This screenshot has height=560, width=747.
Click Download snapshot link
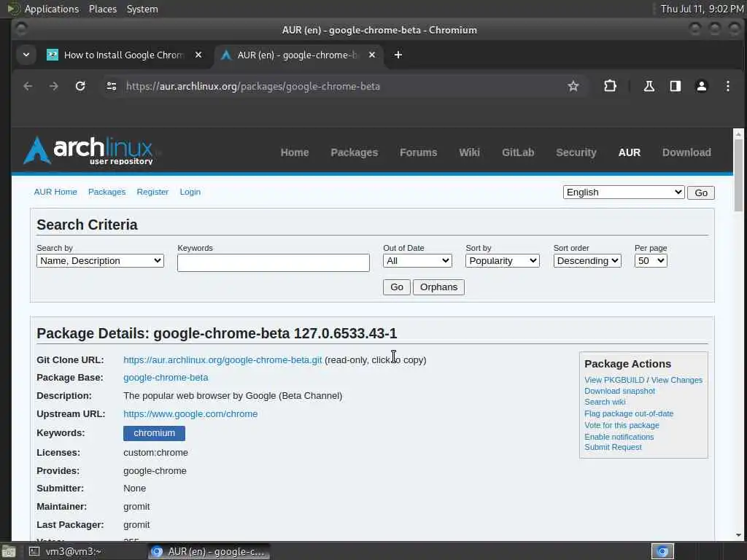pyautogui.click(x=619, y=391)
